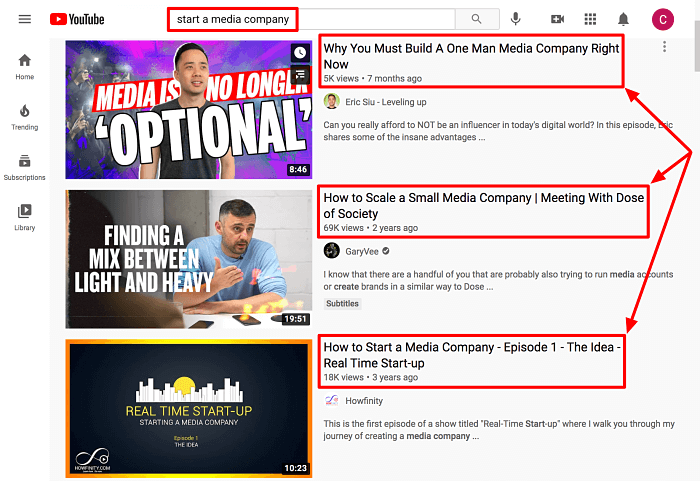Open 'Why You Must Build' video title
Screen dimensions: 700x481
[471, 56]
